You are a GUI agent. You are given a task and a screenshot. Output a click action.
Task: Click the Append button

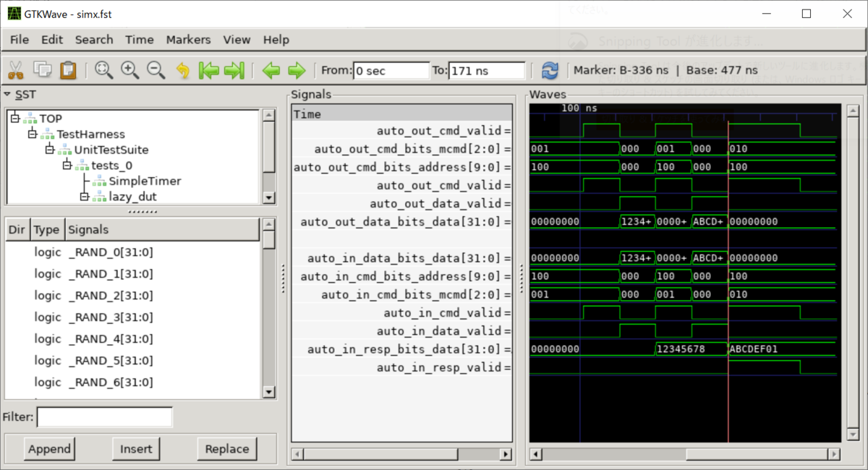pyautogui.click(x=49, y=448)
